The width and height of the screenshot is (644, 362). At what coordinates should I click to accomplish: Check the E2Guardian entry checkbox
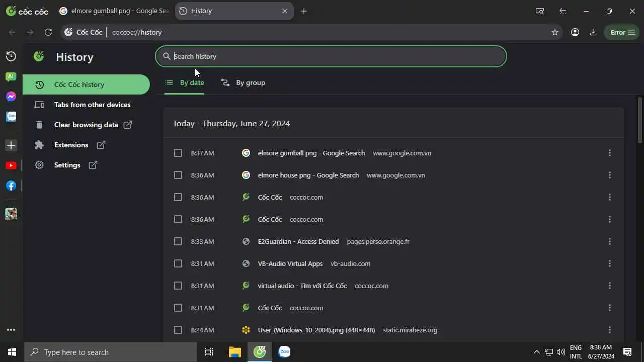pos(178,241)
